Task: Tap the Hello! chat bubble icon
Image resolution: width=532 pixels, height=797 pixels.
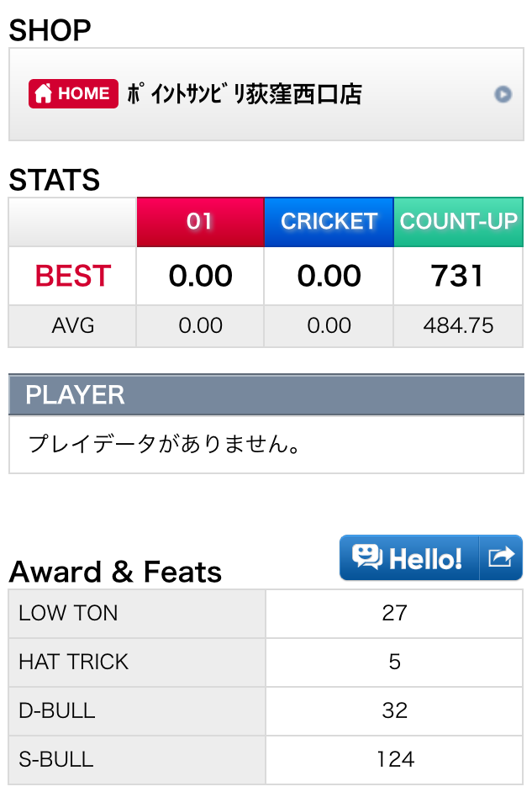Action: pyautogui.click(x=367, y=557)
